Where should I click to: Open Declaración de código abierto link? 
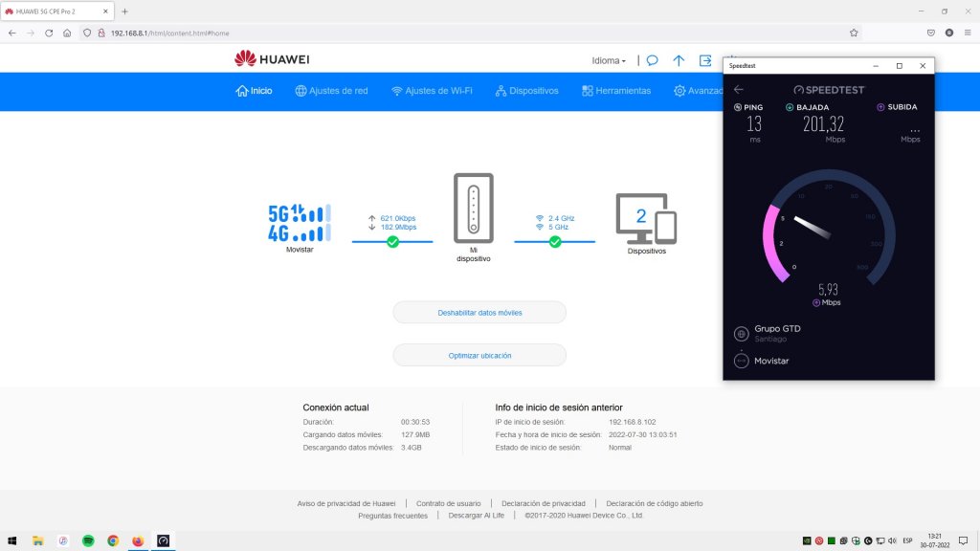[655, 503]
